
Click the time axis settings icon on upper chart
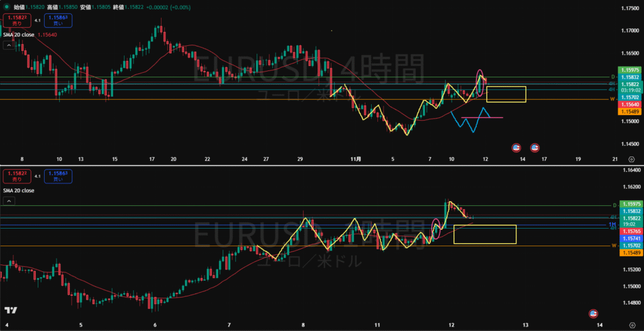point(631,160)
